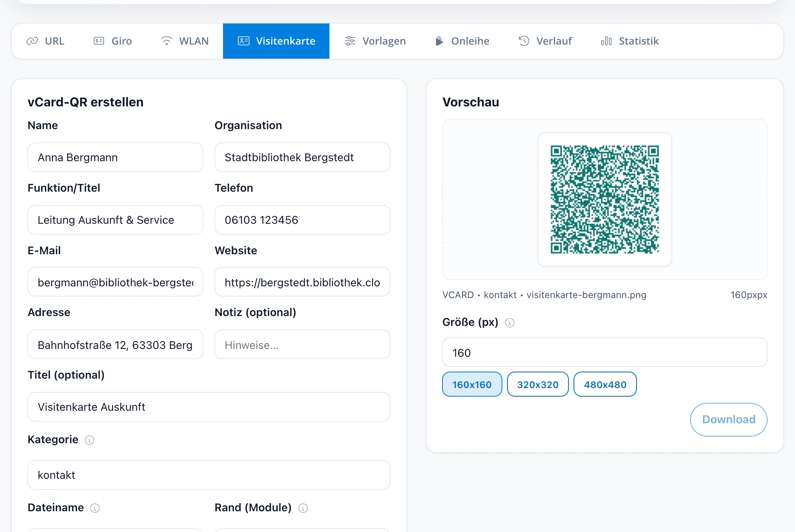Image resolution: width=795 pixels, height=532 pixels.
Task: Click the Onleihe play icon
Action: 439,41
